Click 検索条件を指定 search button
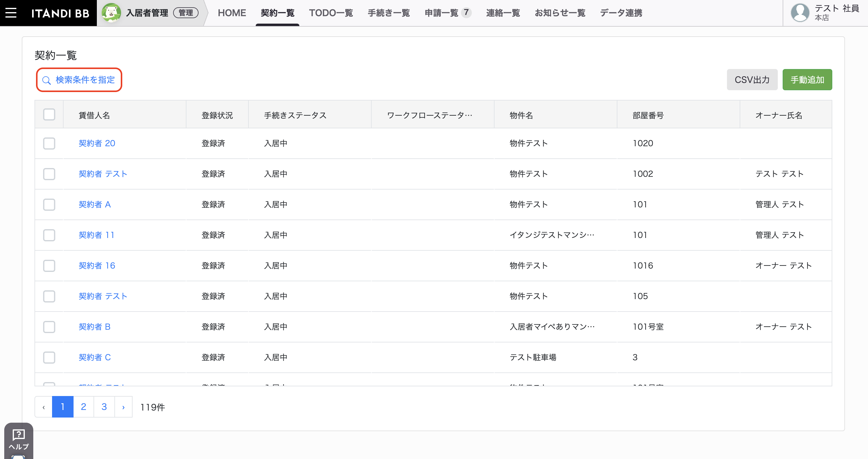The image size is (868, 459). pos(79,80)
